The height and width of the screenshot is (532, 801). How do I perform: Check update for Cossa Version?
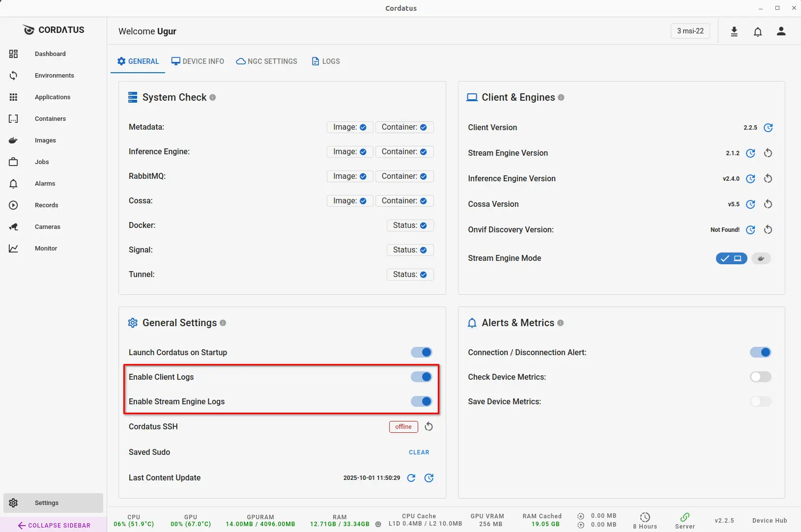(750, 204)
